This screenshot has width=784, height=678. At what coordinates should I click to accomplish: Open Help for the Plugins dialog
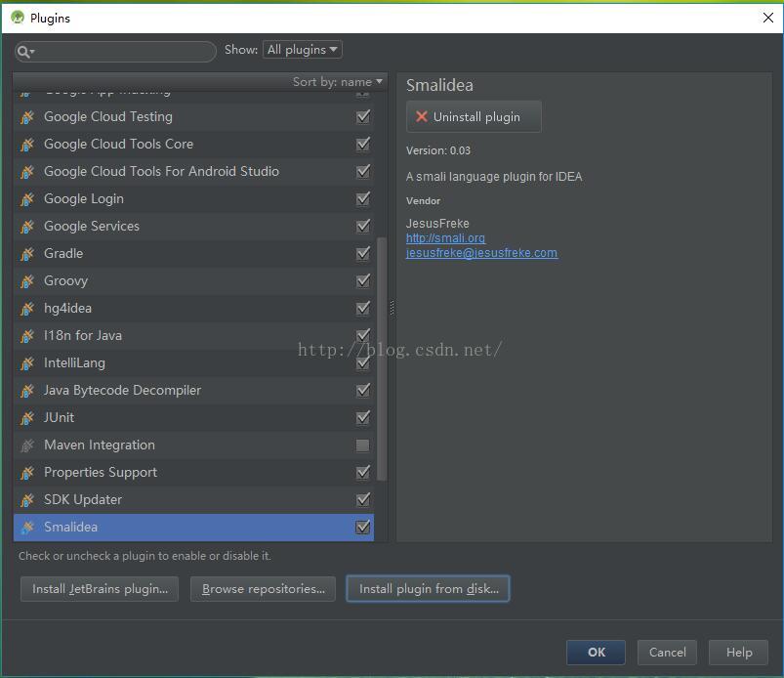click(738, 653)
